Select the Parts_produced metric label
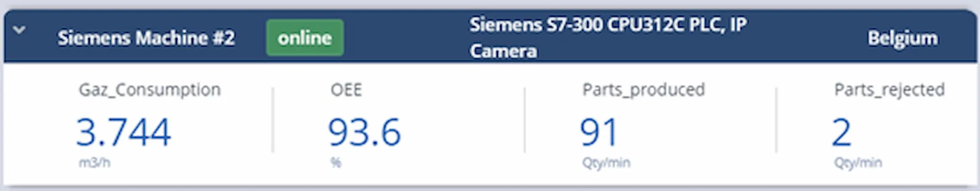The width and height of the screenshot is (980, 191). tap(643, 90)
